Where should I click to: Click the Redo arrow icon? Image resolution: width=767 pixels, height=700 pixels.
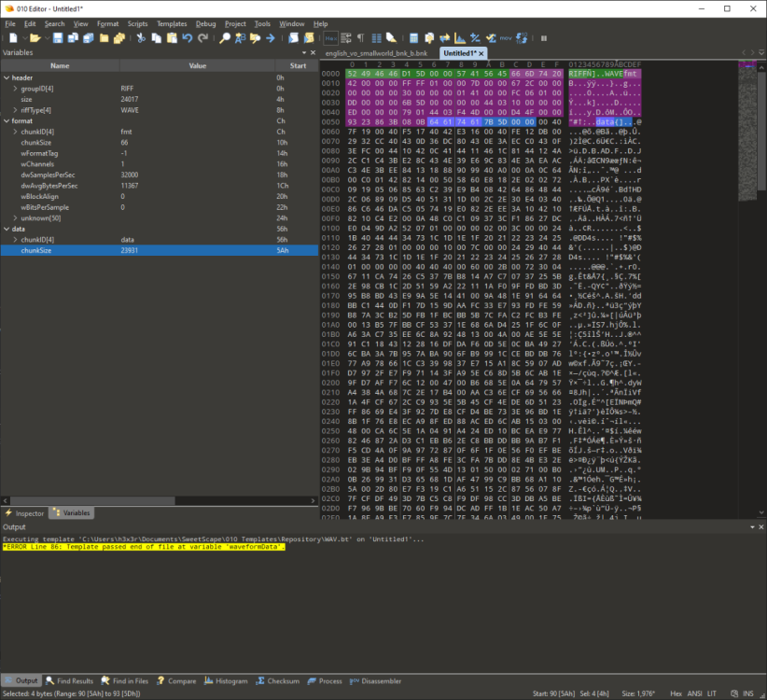202,38
